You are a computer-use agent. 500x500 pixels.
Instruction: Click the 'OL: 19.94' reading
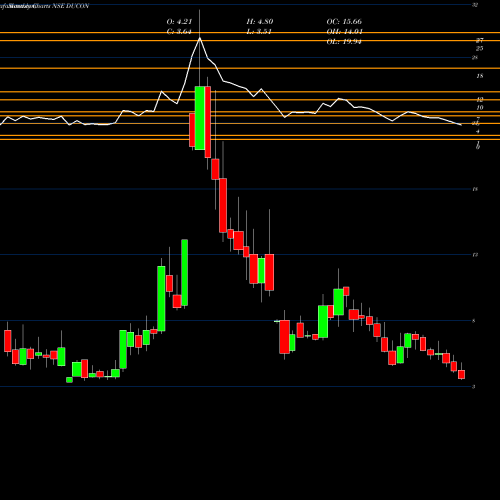(344, 42)
